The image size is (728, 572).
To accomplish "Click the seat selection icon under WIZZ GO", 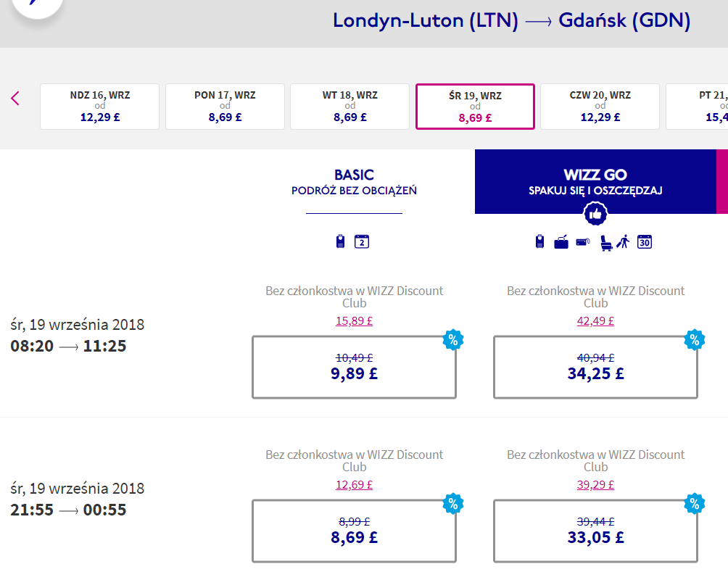I will click(605, 242).
